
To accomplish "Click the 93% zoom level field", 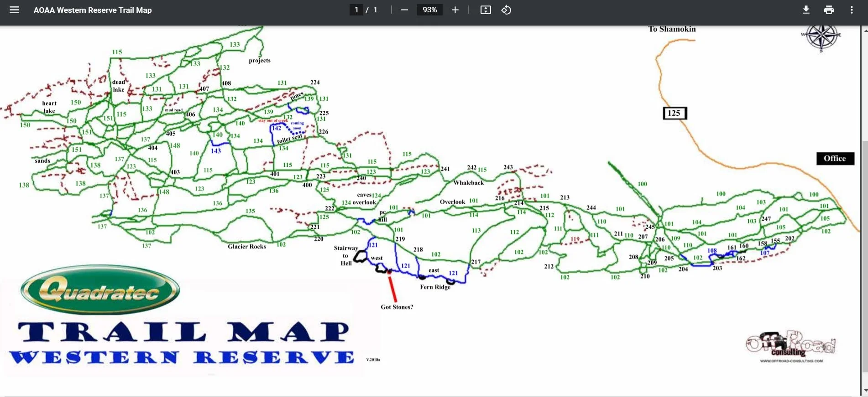I will pyautogui.click(x=429, y=10).
